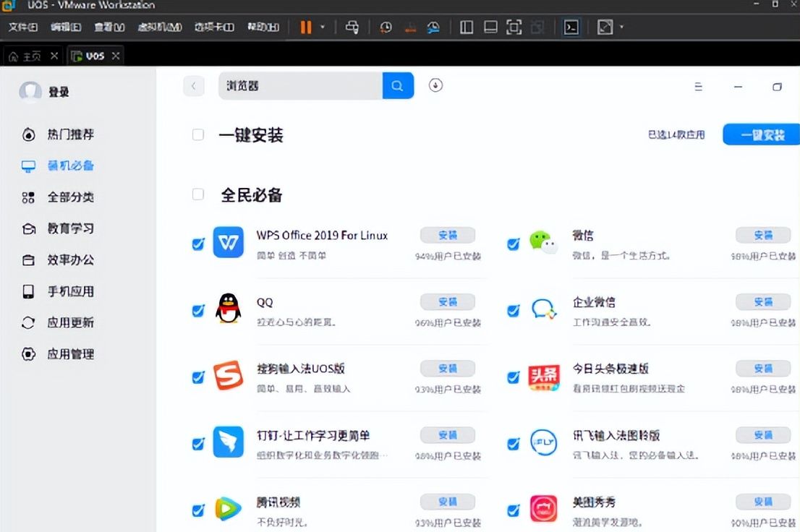Viewport: 800px width, 532px height.
Task: Click the search input field with 浏览器
Action: (x=300, y=86)
